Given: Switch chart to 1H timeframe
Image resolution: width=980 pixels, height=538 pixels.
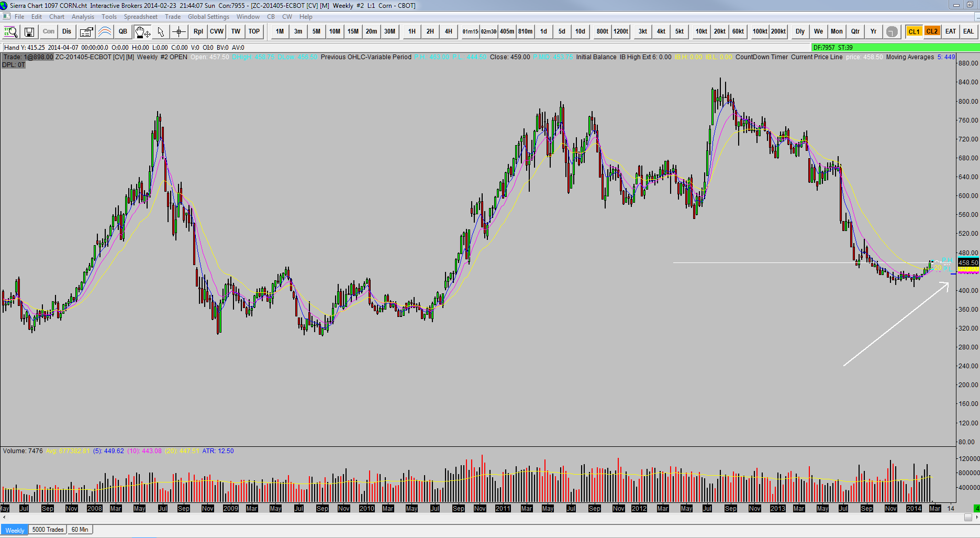Looking at the screenshot, I should 412,31.
